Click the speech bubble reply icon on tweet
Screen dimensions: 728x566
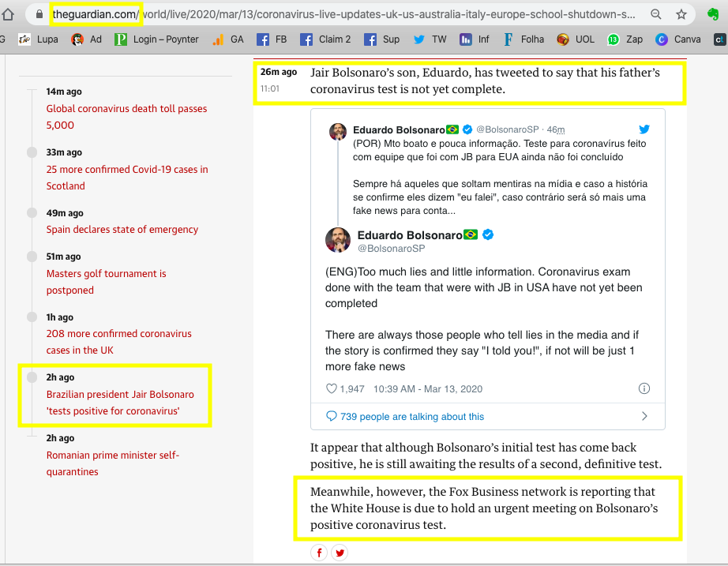click(331, 416)
